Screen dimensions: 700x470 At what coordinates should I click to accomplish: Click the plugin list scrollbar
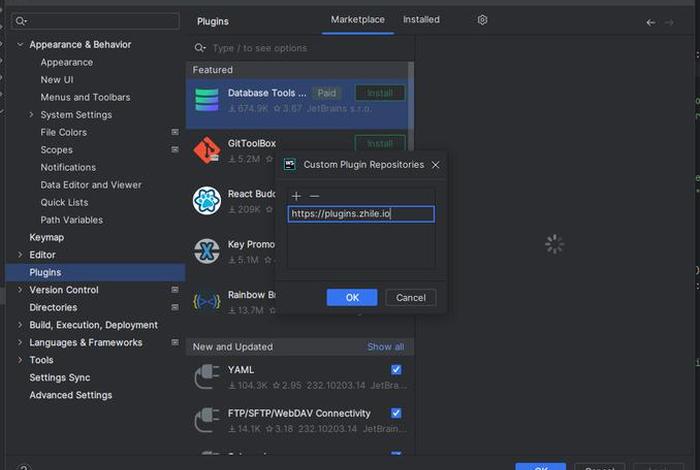(411, 107)
